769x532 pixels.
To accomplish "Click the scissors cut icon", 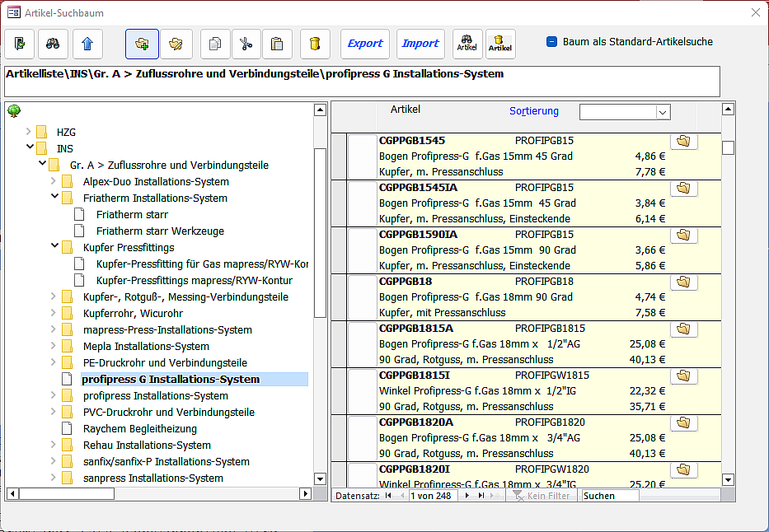I will click(246, 44).
